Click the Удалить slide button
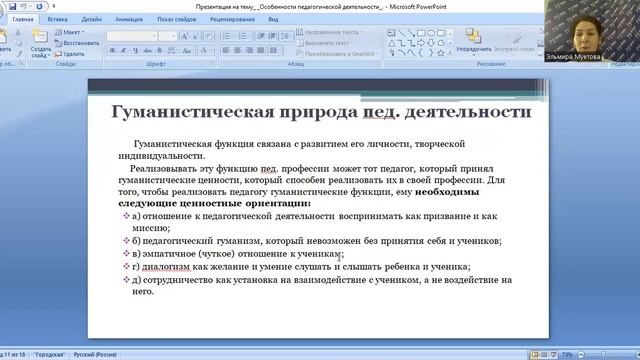The image size is (640, 360). 69,53
